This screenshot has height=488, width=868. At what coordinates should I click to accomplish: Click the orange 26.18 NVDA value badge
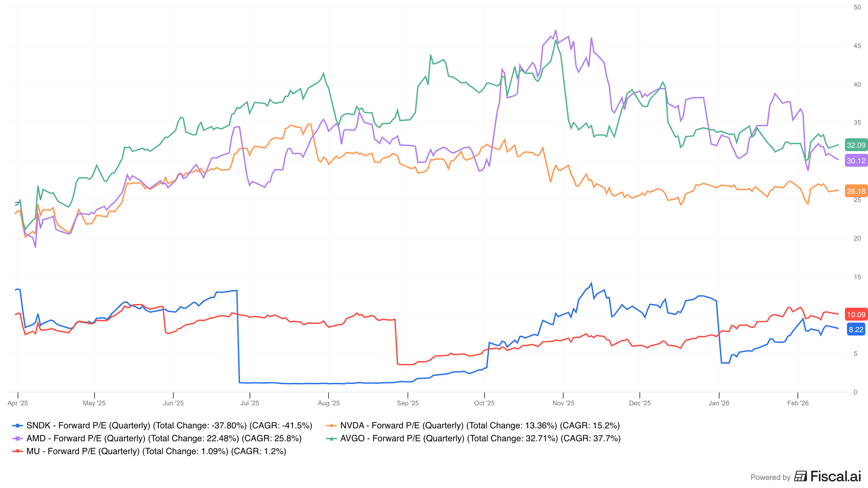(856, 191)
